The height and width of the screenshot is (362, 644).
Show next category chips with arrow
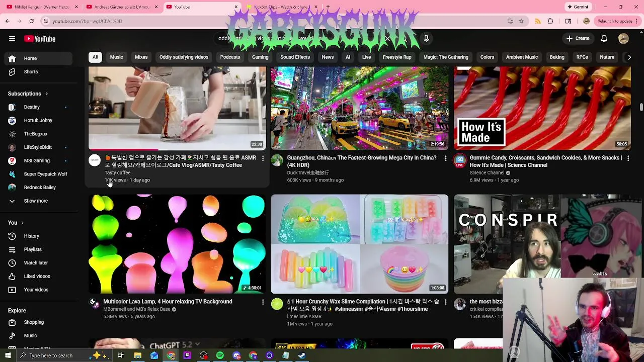[629, 57]
